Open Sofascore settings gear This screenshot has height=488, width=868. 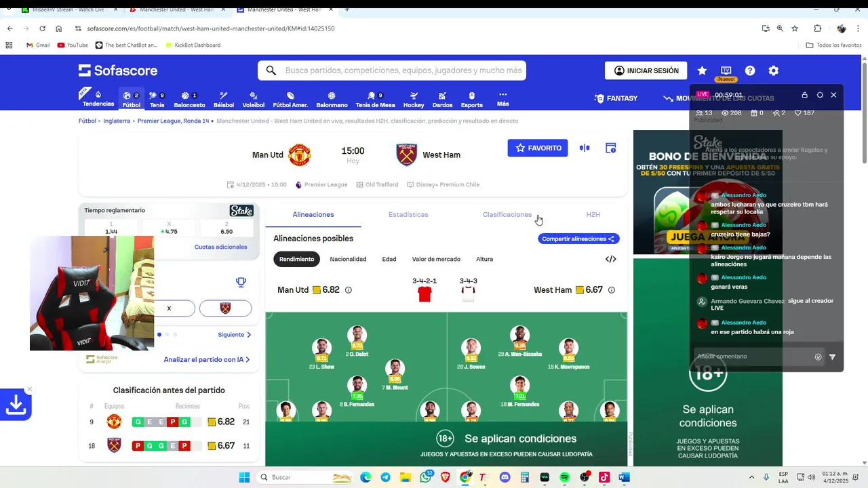point(774,70)
